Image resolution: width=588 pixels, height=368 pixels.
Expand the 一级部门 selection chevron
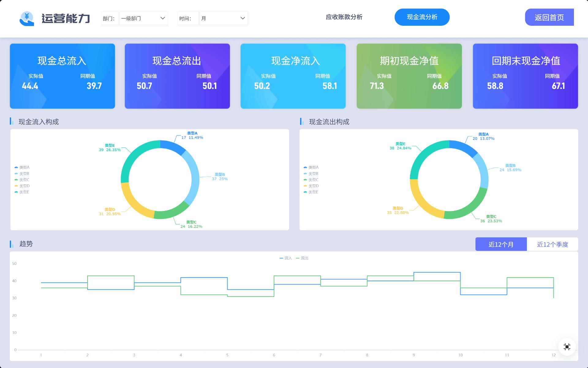[163, 18]
